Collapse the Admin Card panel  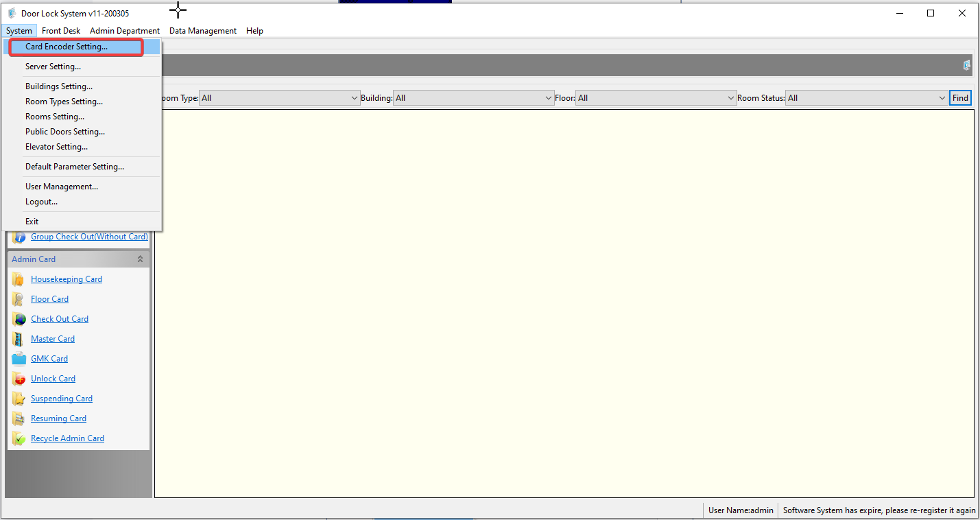point(140,259)
